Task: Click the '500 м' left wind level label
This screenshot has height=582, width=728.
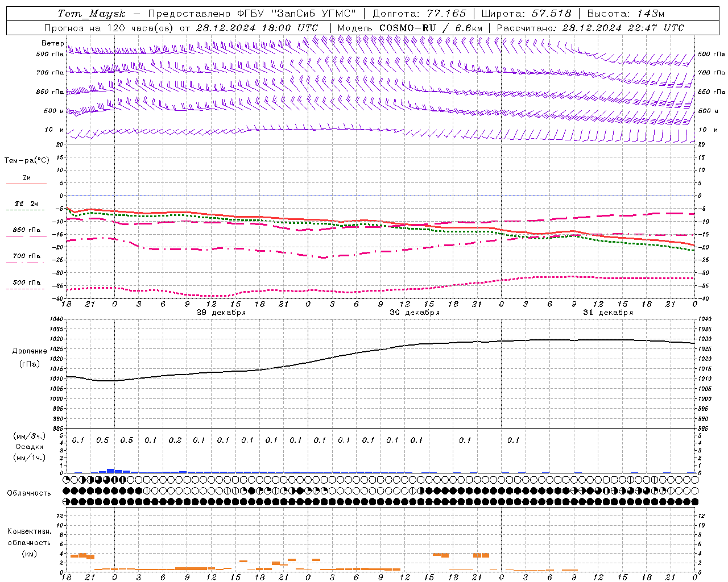Action: 54,111
